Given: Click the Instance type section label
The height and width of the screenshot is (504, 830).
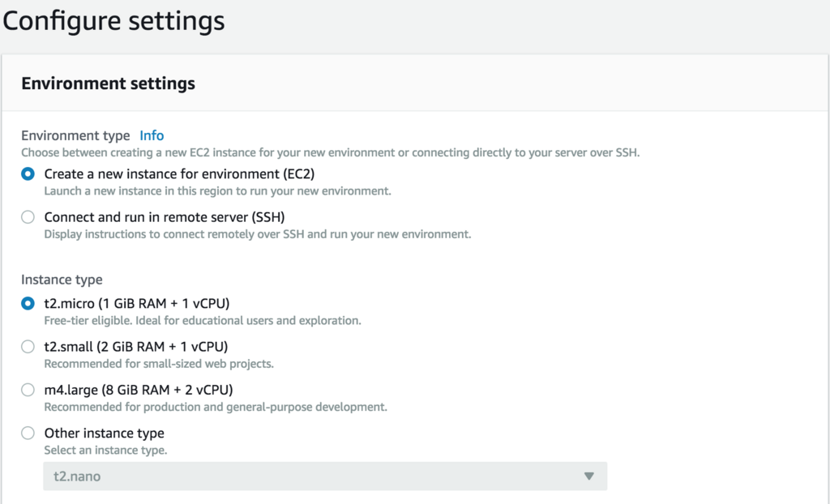Looking at the screenshot, I should point(62,280).
